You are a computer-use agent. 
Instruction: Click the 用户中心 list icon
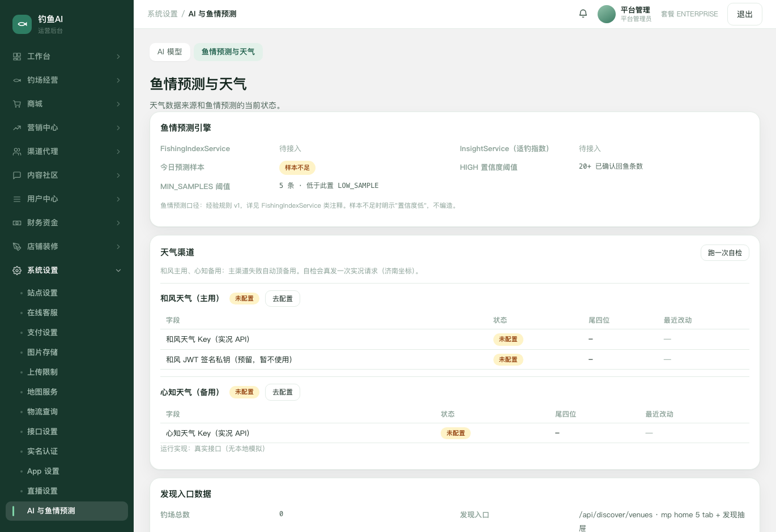click(x=17, y=199)
